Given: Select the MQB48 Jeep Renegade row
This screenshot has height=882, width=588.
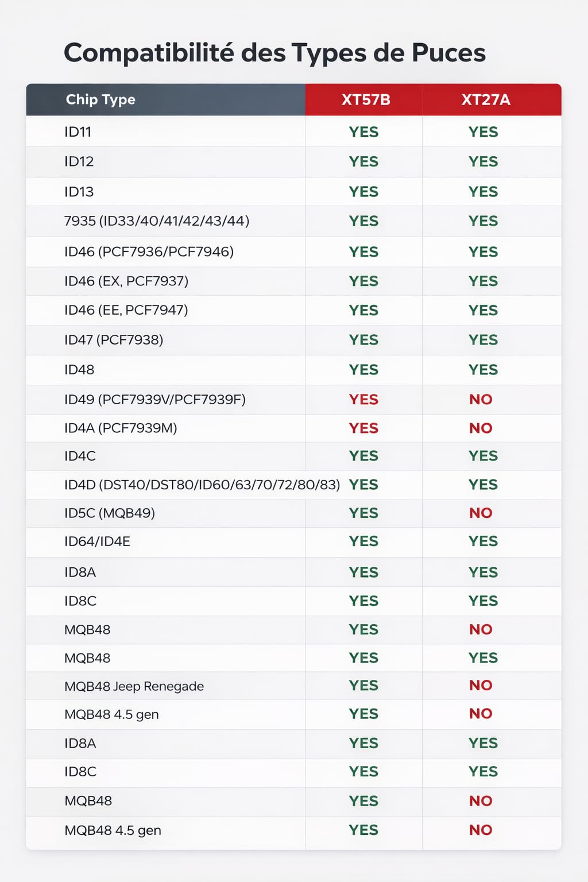Looking at the screenshot, I should pyautogui.click(x=293, y=686).
